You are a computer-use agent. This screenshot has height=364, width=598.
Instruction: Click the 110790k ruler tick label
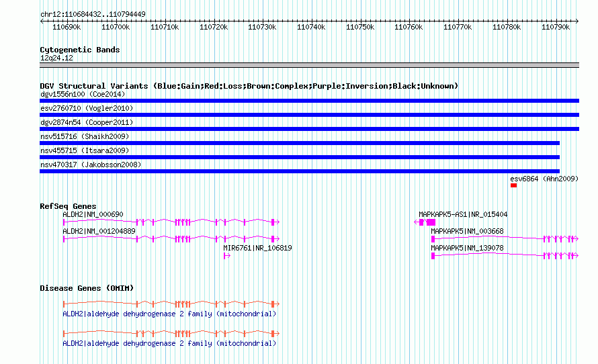(x=556, y=28)
